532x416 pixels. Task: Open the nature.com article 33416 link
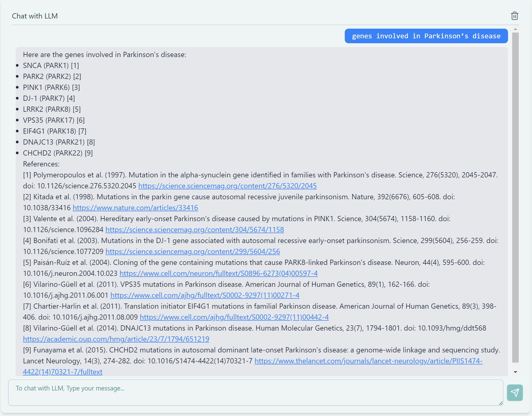click(135, 208)
